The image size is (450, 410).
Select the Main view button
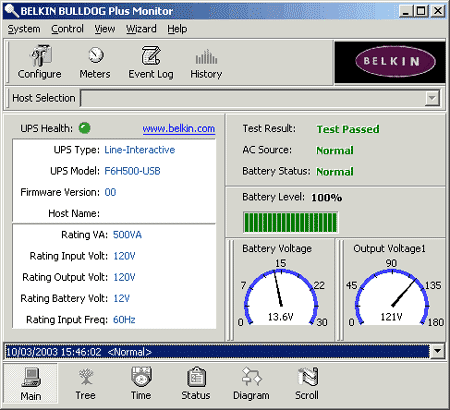(x=31, y=384)
